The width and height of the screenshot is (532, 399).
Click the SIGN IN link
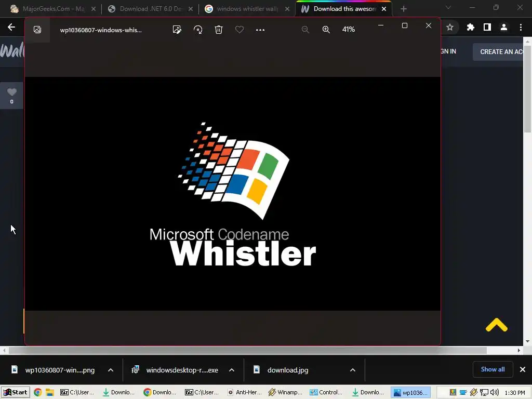pos(448,51)
